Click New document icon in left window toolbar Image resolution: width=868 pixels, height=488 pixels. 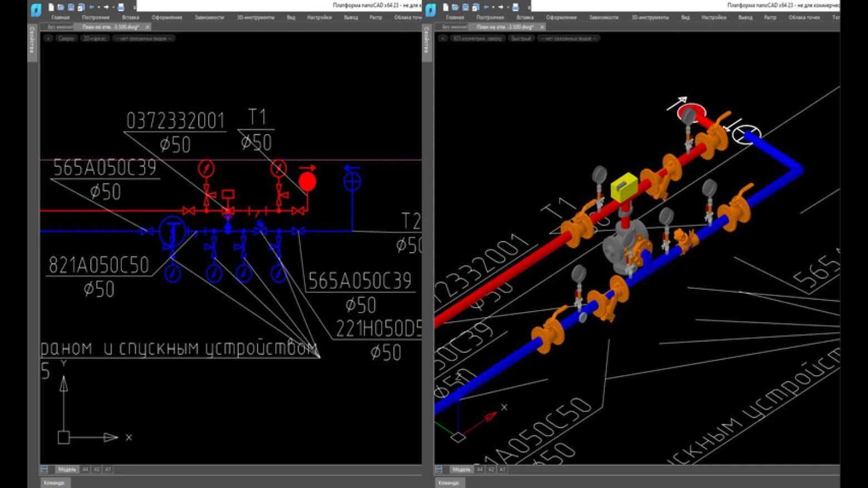[x=51, y=7]
